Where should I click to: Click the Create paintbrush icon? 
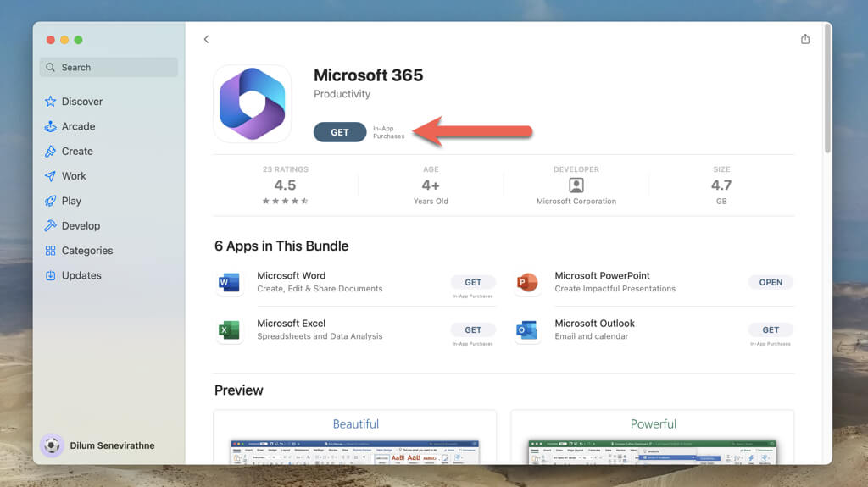(x=50, y=151)
